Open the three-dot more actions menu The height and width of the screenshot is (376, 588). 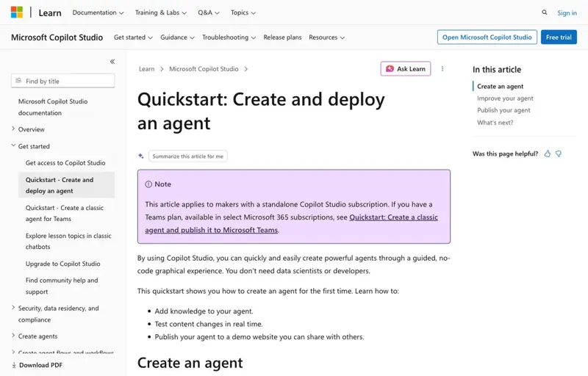pyautogui.click(x=442, y=68)
